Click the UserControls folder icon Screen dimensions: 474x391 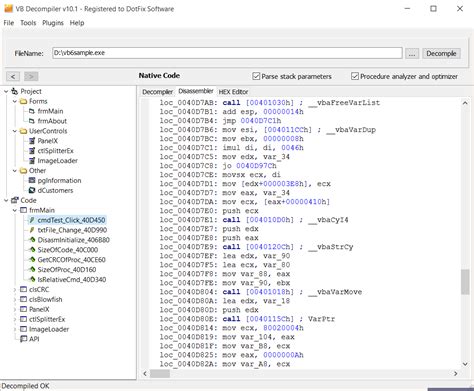coord(23,131)
